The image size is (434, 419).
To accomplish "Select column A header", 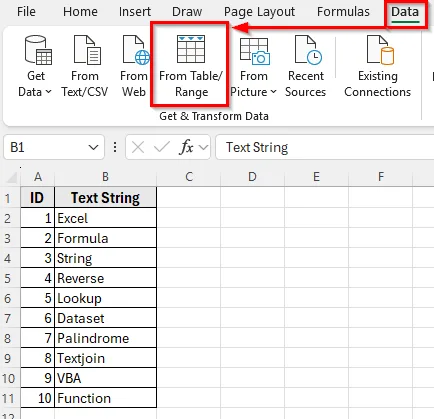I will pos(38,177).
